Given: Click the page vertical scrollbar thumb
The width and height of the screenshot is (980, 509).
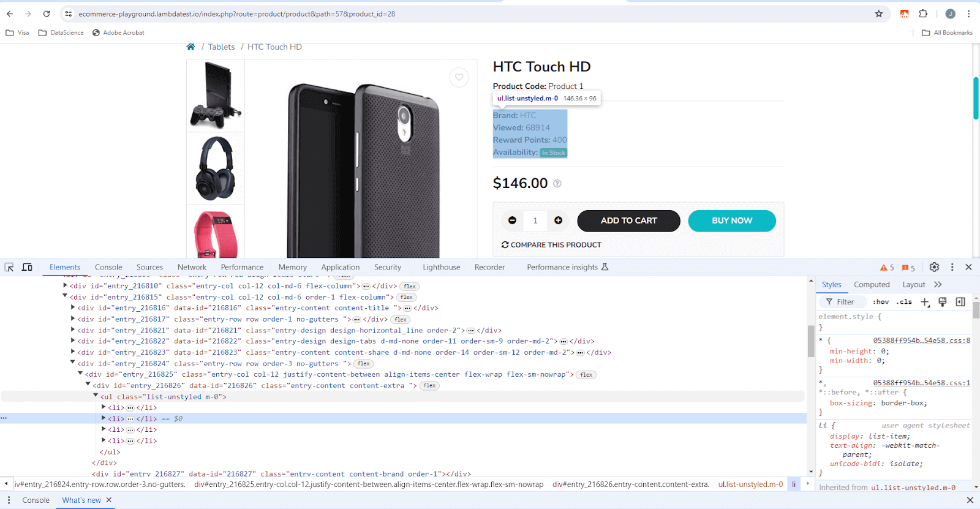Looking at the screenshot, I should 976,98.
